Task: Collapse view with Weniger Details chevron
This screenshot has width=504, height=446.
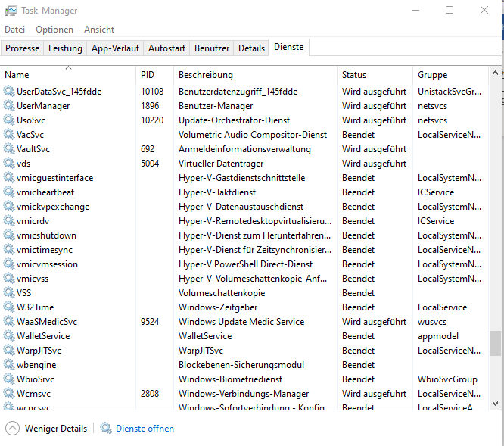Action: [x=12, y=429]
